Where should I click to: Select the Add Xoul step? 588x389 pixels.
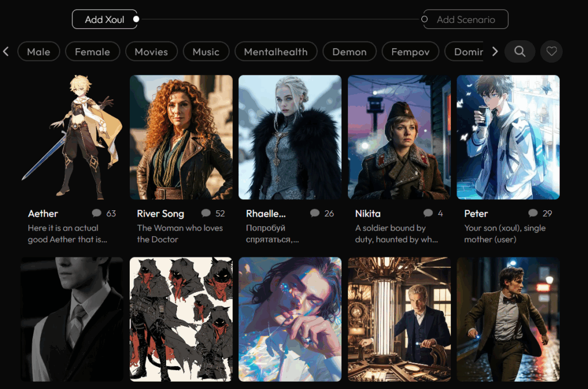point(104,20)
